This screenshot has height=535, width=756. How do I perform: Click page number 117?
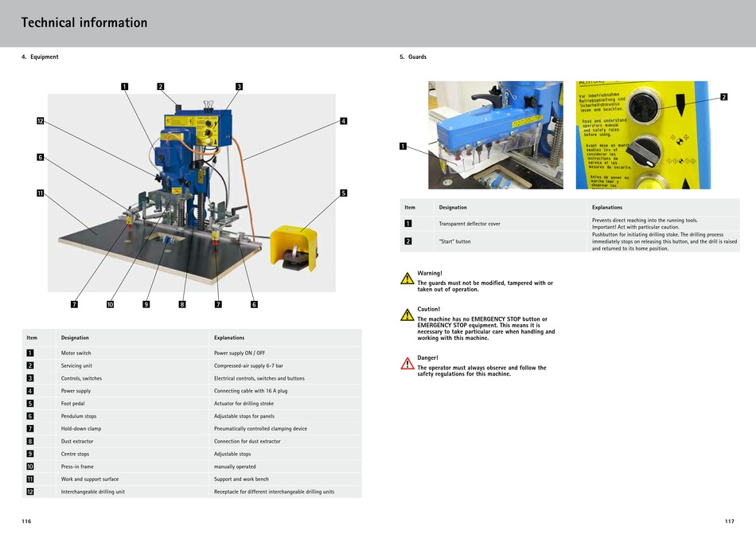[x=730, y=521]
